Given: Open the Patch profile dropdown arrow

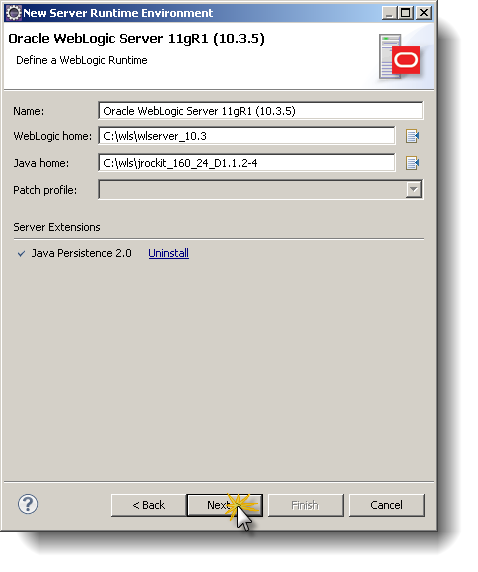Looking at the screenshot, I should pos(414,190).
